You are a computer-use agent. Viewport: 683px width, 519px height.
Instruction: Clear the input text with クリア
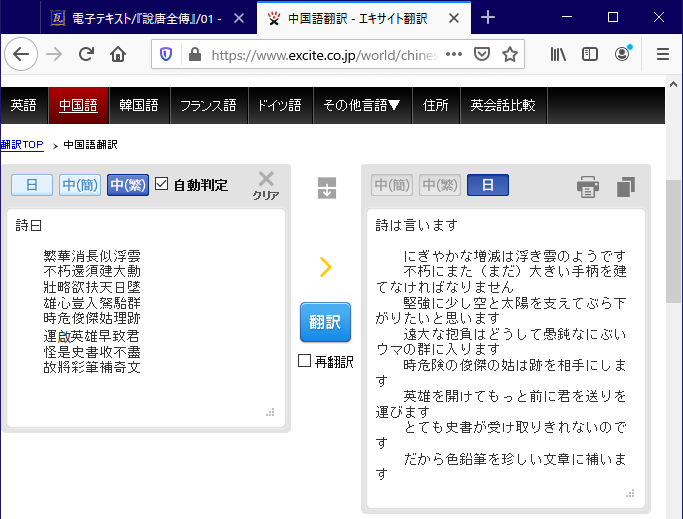(x=266, y=186)
